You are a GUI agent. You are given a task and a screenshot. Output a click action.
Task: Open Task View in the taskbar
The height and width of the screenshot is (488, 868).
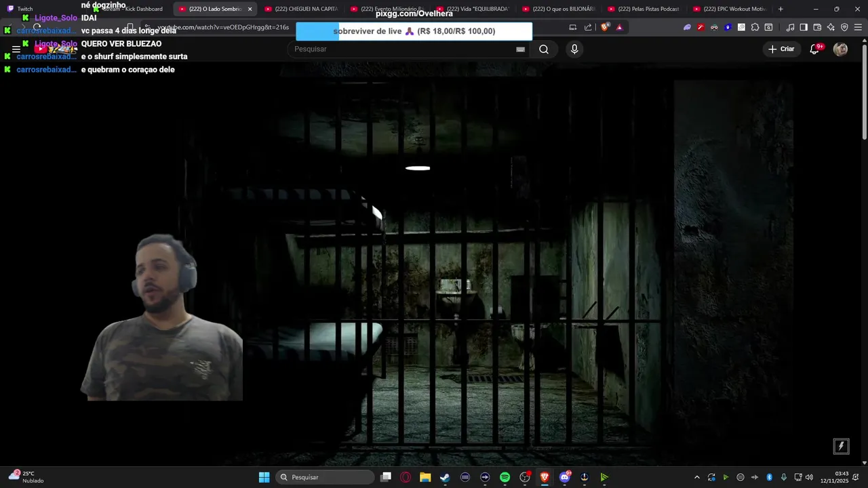[x=386, y=477]
